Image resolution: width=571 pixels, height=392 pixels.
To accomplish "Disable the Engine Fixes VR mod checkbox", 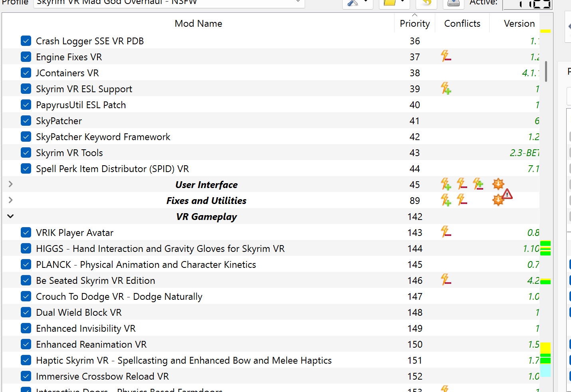I will pyautogui.click(x=26, y=57).
